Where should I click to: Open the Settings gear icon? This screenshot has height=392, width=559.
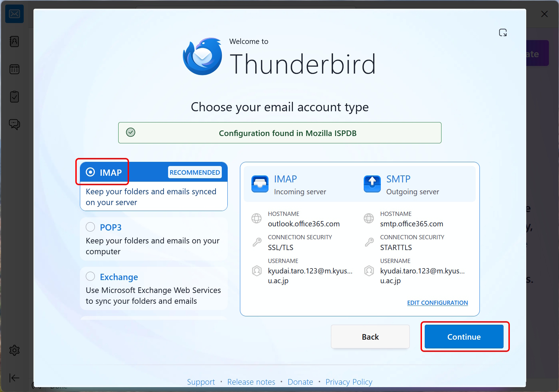[x=14, y=350]
